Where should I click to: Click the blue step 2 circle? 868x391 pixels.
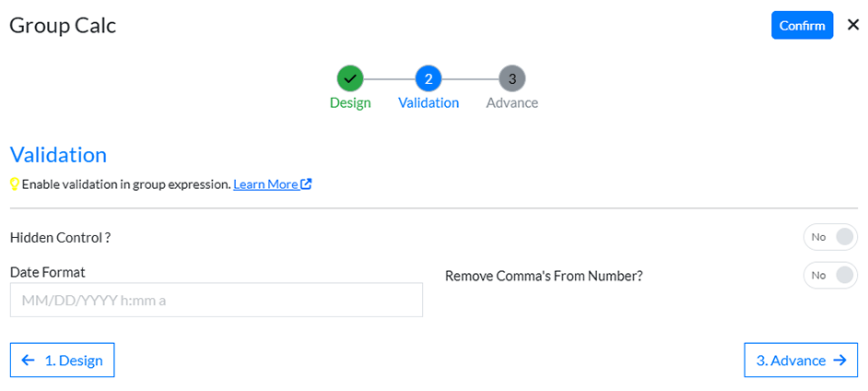coord(428,78)
